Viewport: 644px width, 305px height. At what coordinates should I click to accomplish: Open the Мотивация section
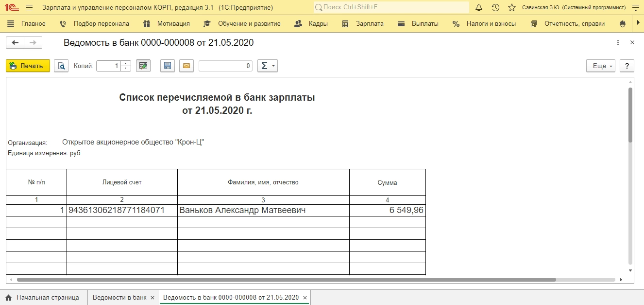pos(167,23)
